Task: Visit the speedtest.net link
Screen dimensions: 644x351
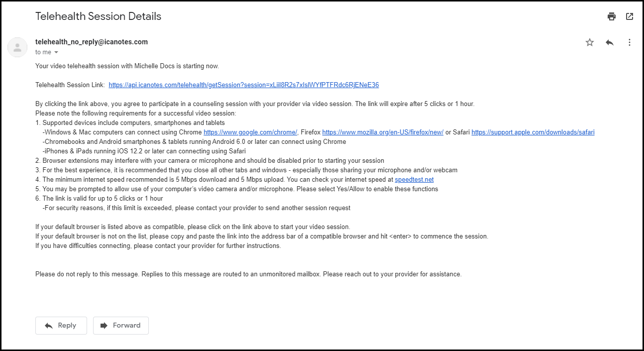Action: pyautogui.click(x=414, y=180)
